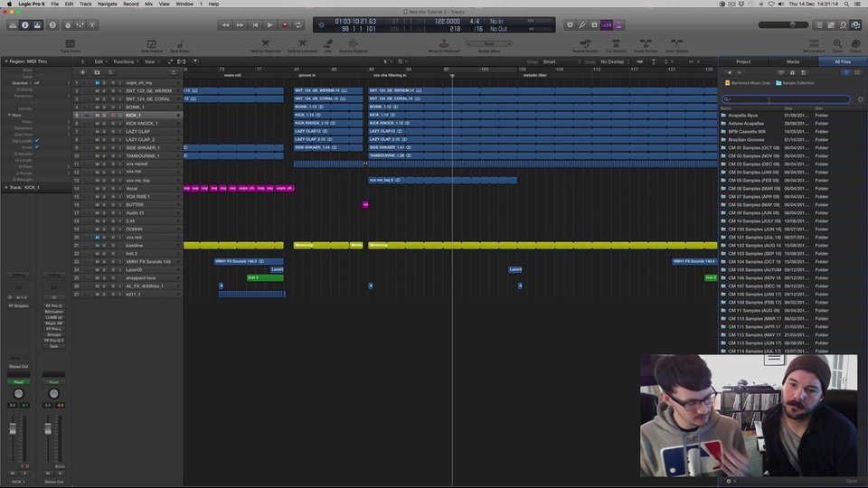The image size is (868, 488).
Task: Click Bounce Regions toolbar icon
Action: click(354, 43)
